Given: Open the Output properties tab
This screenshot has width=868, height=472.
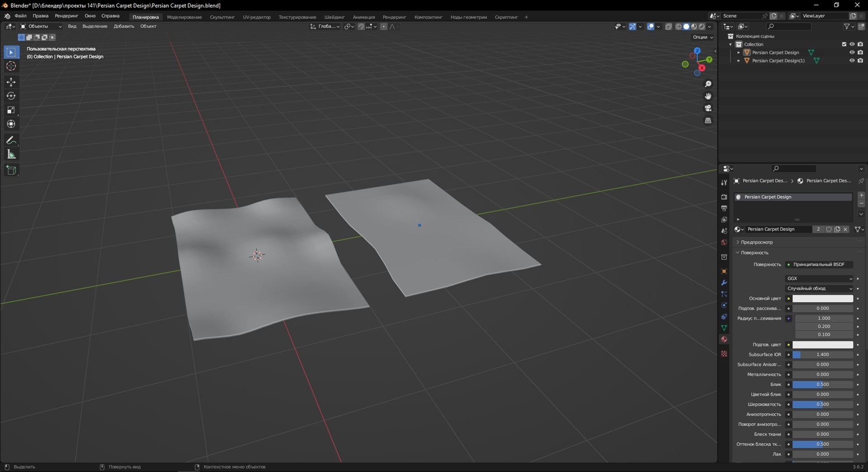Looking at the screenshot, I should [724, 208].
